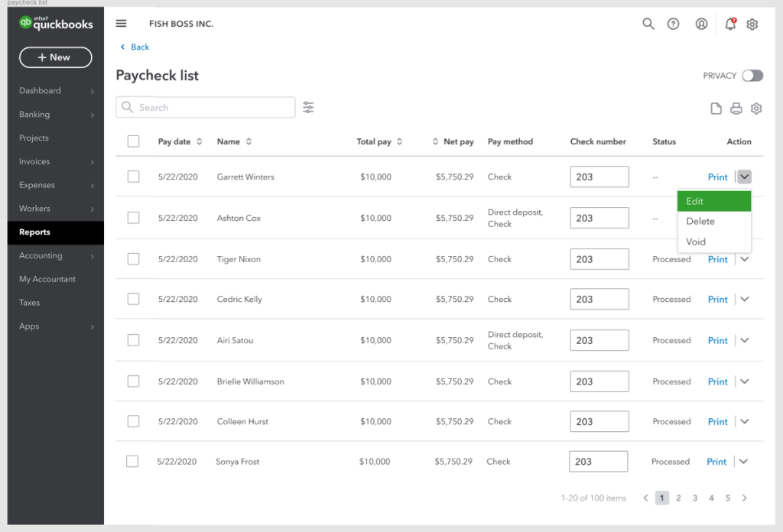Edit the Tiger Nixon check number field
Screen dimensions: 783x532
(x=599, y=259)
